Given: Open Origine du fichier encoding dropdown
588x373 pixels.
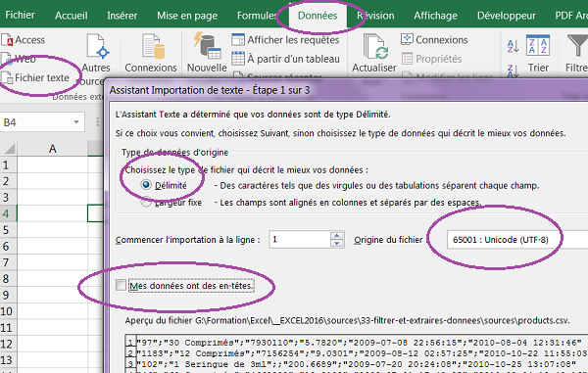Looking at the screenshot, I should coord(517,240).
